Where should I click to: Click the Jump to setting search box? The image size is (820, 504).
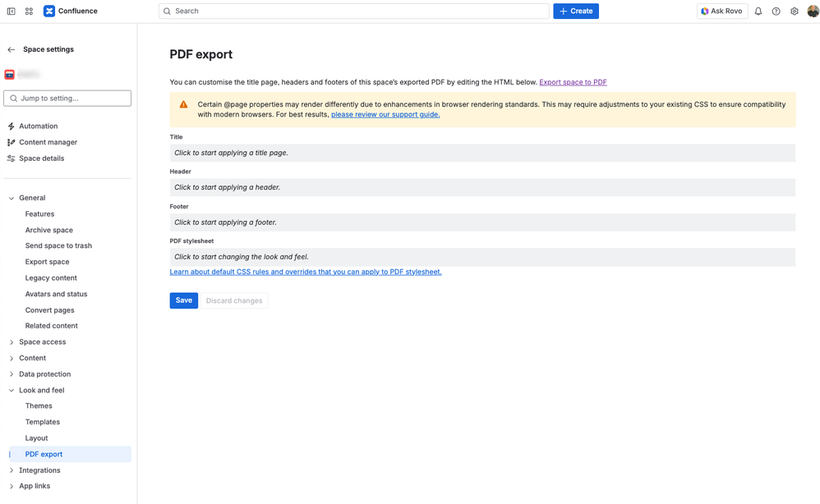point(67,99)
